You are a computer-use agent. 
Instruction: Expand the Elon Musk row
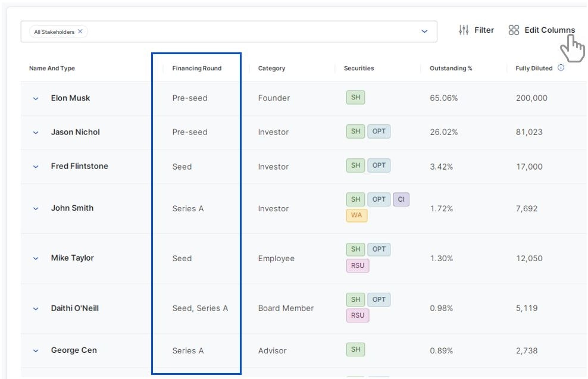point(36,99)
